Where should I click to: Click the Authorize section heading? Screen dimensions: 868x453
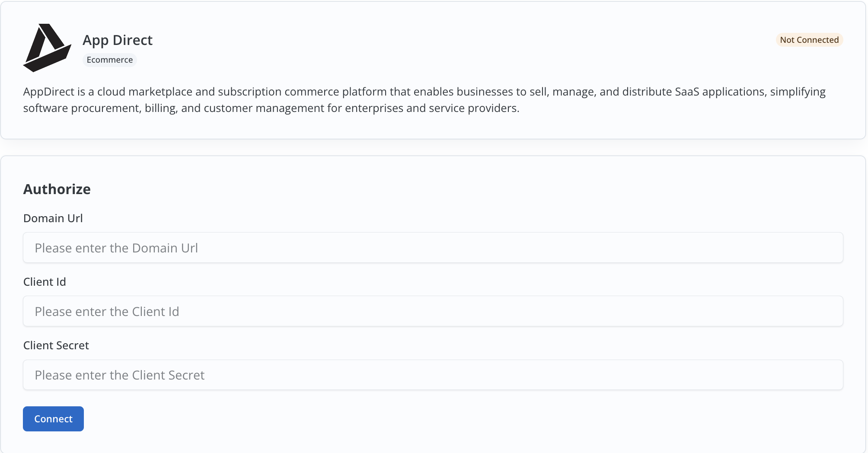pyautogui.click(x=57, y=189)
